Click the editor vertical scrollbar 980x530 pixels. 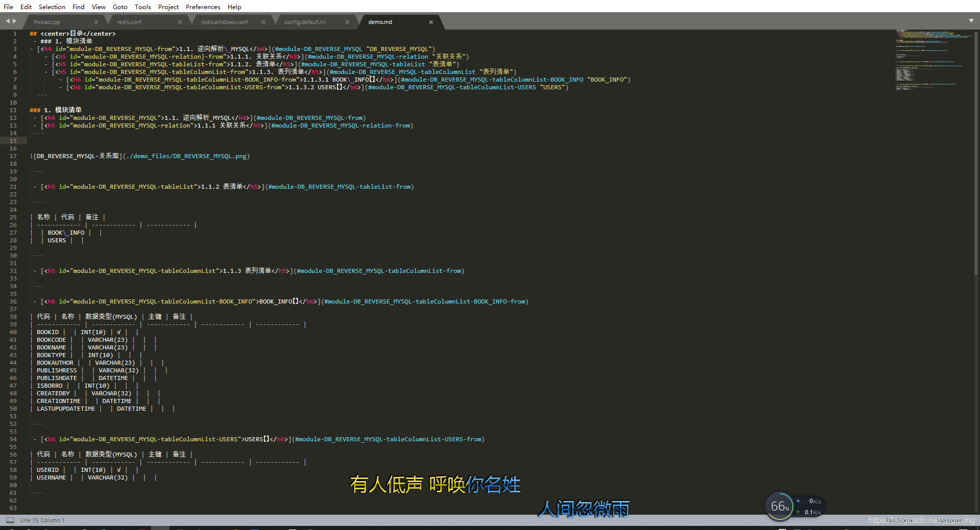click(976, 153)
